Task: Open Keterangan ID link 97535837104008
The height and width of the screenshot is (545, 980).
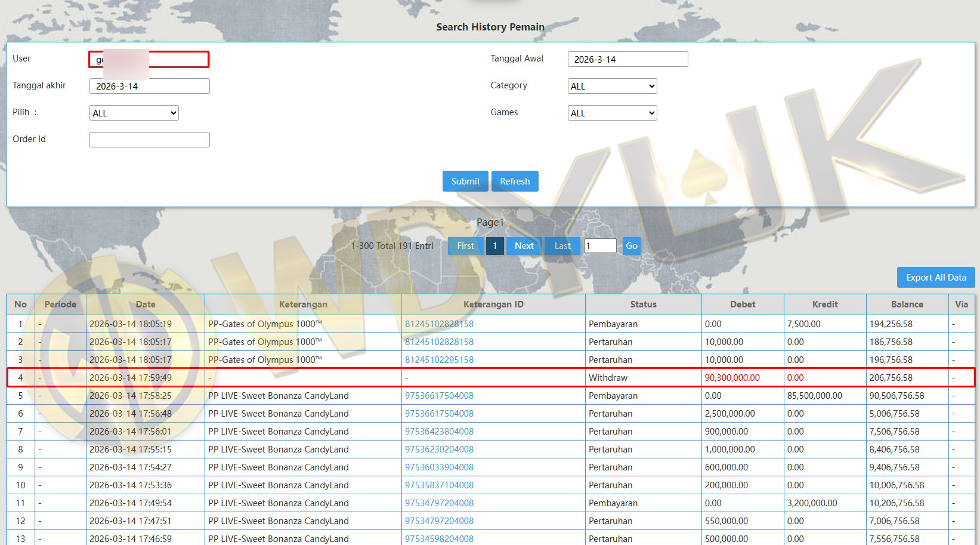Action: pyautogui.click(x=439, y=485)
